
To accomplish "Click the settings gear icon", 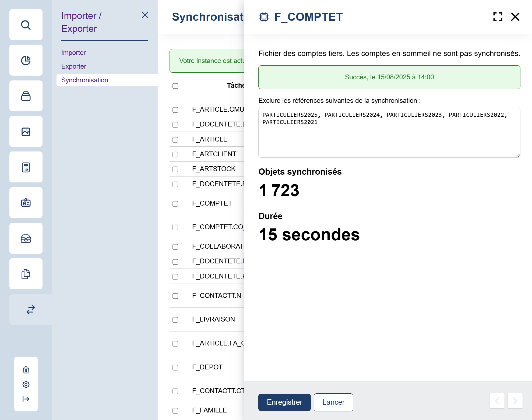I will coord(26,384).
